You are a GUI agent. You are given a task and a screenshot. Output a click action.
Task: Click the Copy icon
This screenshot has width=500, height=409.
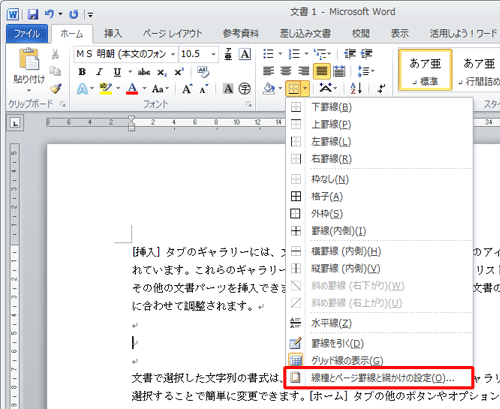pyautogui.click(x=55, y=71)
